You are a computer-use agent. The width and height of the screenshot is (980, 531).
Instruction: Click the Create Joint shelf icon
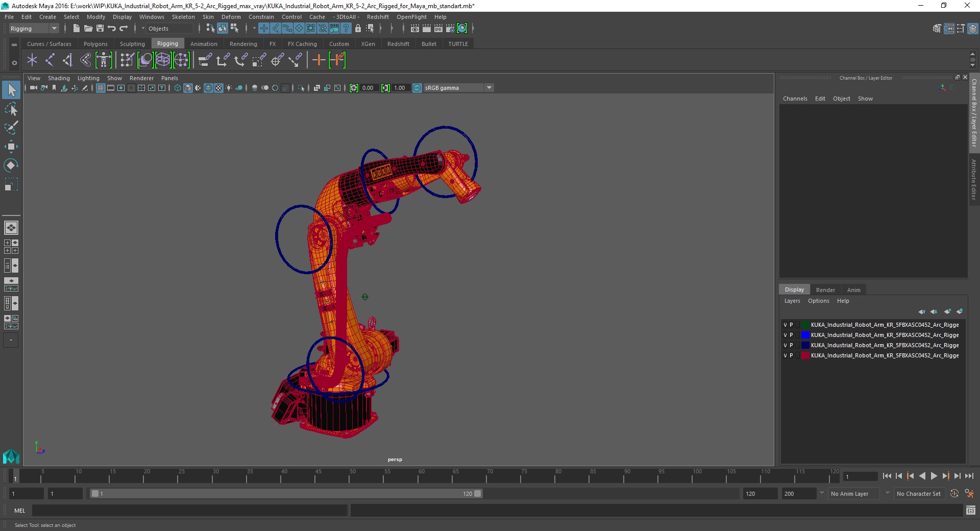point(50,60)
